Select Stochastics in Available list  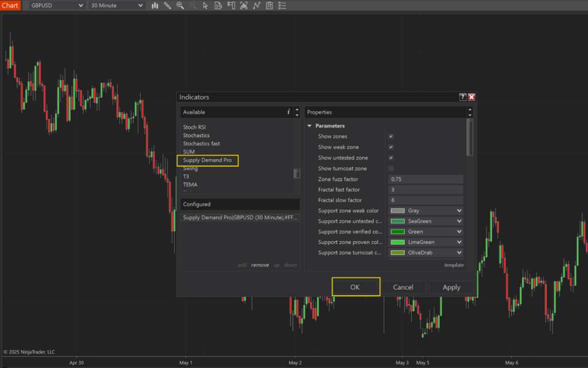(x=196, y=136)
